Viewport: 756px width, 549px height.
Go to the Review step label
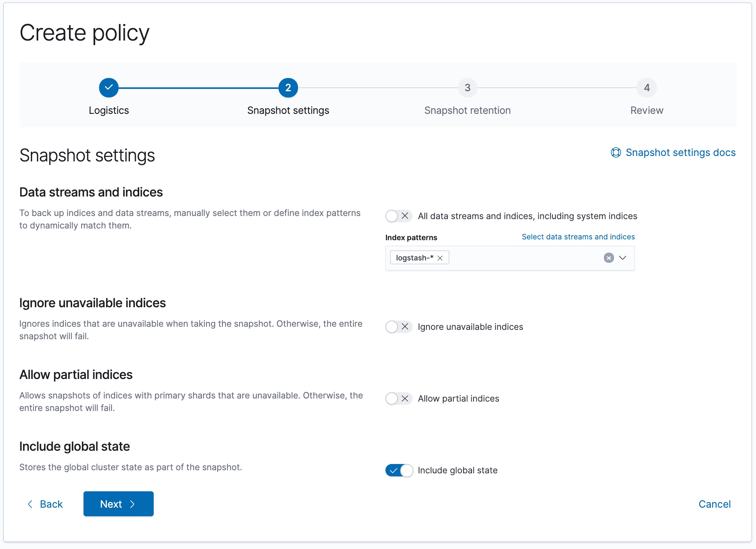coord(646,110)
